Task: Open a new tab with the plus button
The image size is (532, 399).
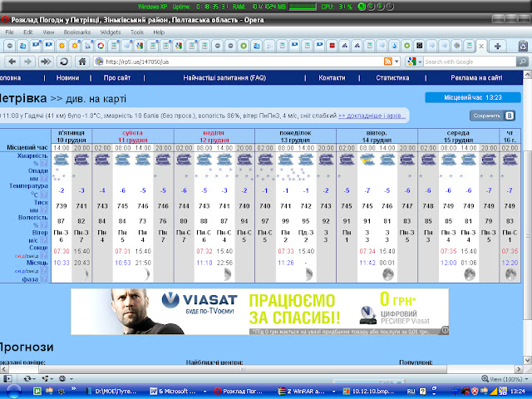Action: pos(497,47)
